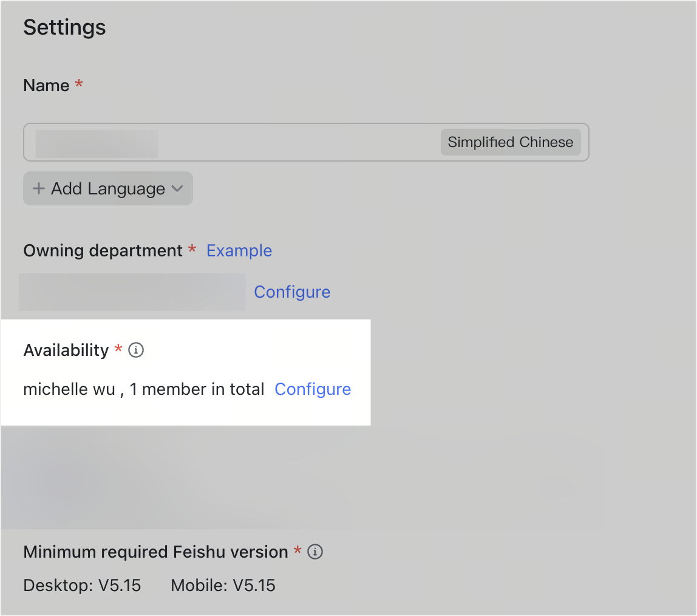Select the Settings page title
697x616 pixels.
click(64, 27)
